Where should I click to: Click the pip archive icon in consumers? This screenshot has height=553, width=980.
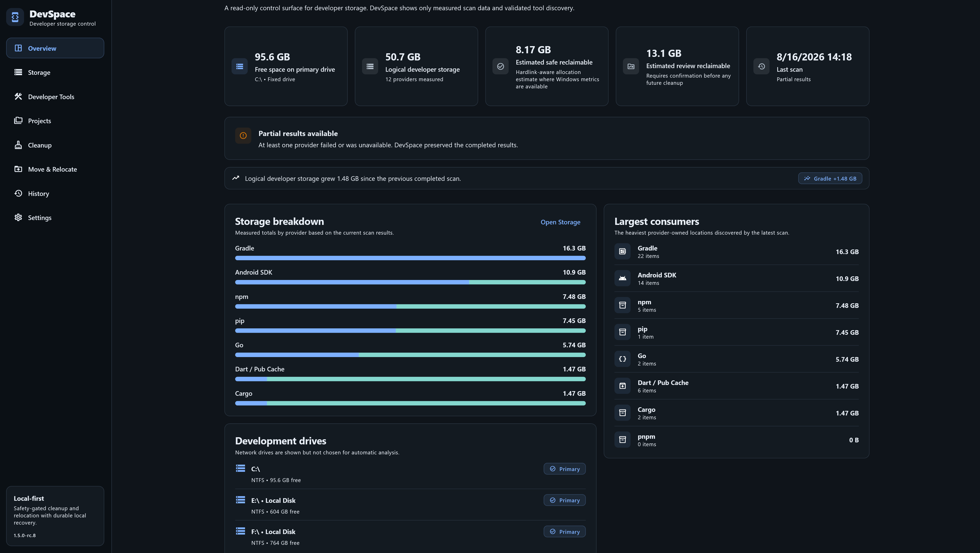[622, 332]
